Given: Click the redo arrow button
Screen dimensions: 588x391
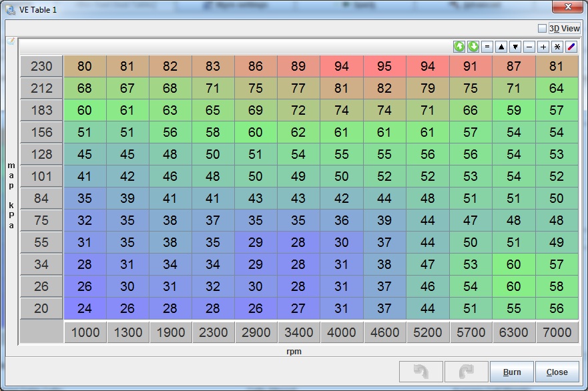Looking at the screenshot, I should (466, 372).
